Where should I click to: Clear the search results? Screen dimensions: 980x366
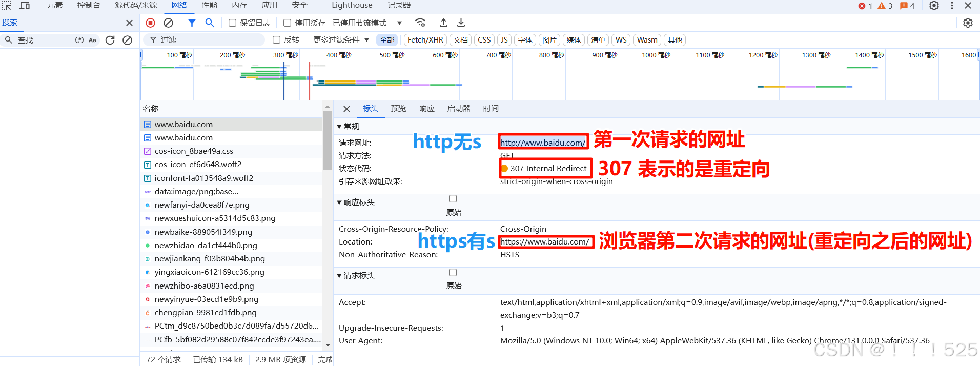(128, 40)
